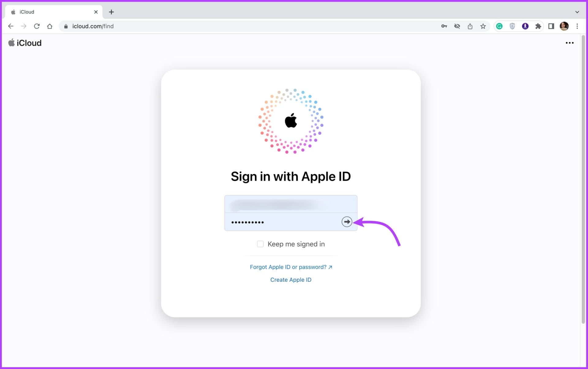Reload the iCloud page
Viewport: 588px width, 369px height.
[x=37, y=26]
